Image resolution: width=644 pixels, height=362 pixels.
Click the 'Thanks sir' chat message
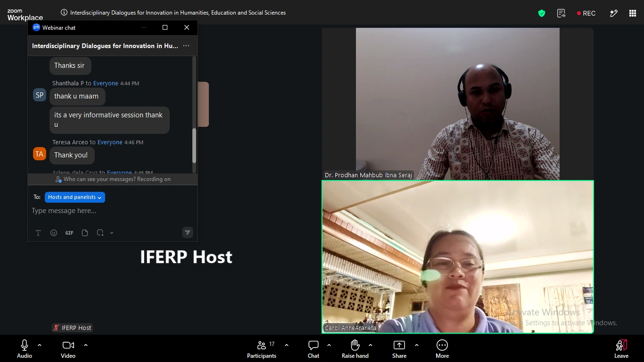coord(70,66)
